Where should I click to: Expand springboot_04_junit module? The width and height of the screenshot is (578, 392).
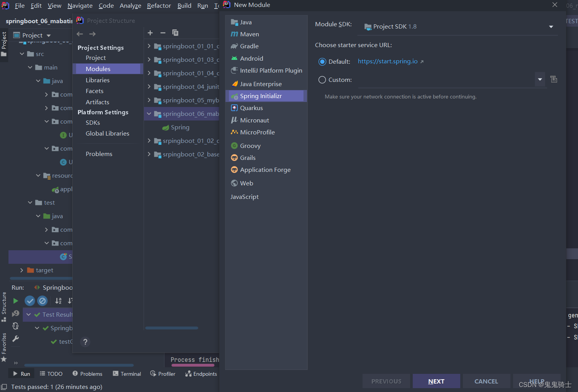[149, 87]
